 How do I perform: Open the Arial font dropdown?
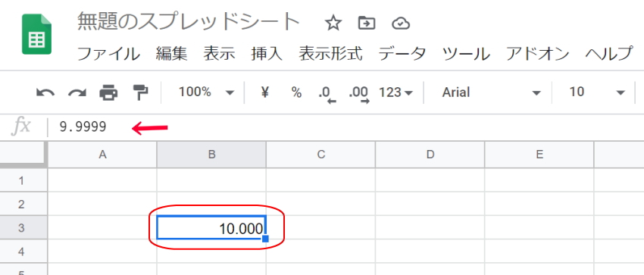coord(491,92)
